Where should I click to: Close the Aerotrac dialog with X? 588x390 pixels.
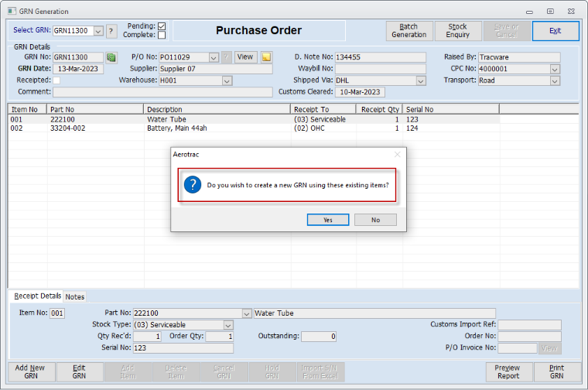click(398, 155)
